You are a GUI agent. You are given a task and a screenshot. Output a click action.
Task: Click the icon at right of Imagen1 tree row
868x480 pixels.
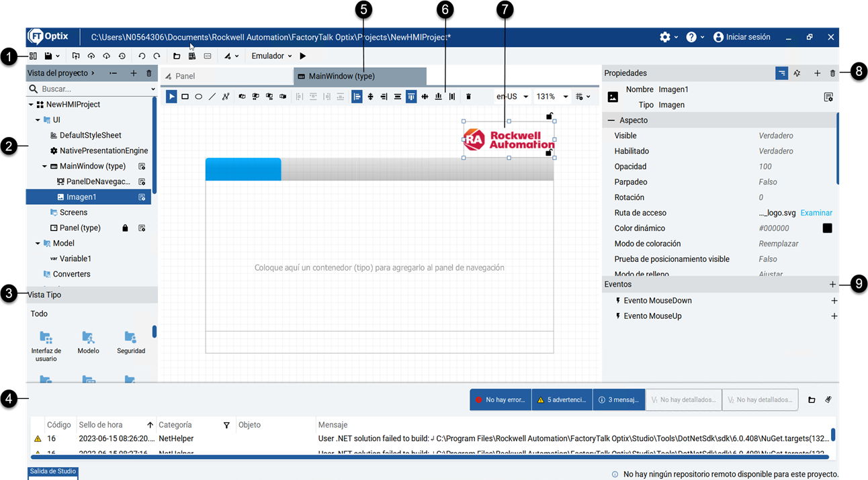pos(142,197)
